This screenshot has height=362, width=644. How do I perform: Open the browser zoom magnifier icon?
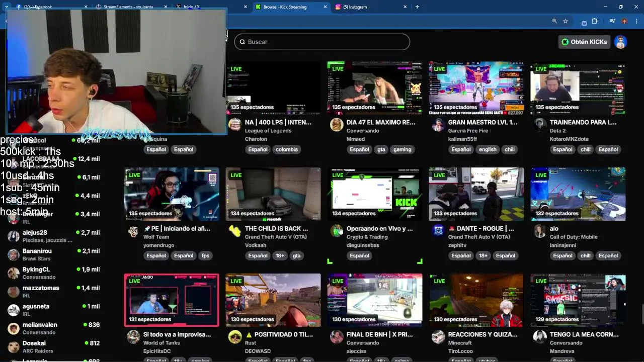[x=554, y=21]
